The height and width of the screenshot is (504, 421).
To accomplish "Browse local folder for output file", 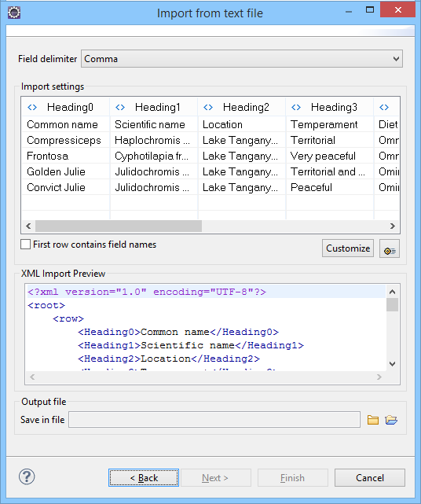I will pos(373,420).
